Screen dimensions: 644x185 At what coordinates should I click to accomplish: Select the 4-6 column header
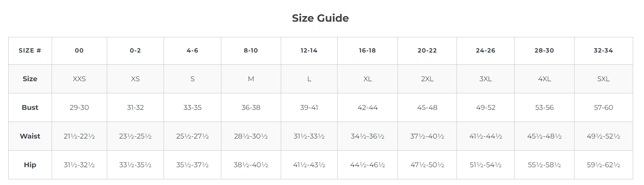[x=192, y=50]
